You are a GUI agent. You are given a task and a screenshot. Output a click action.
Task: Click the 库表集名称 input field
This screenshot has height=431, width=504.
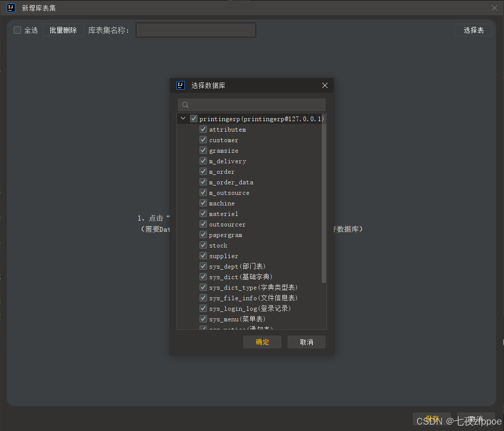click(x=195, y=30)
